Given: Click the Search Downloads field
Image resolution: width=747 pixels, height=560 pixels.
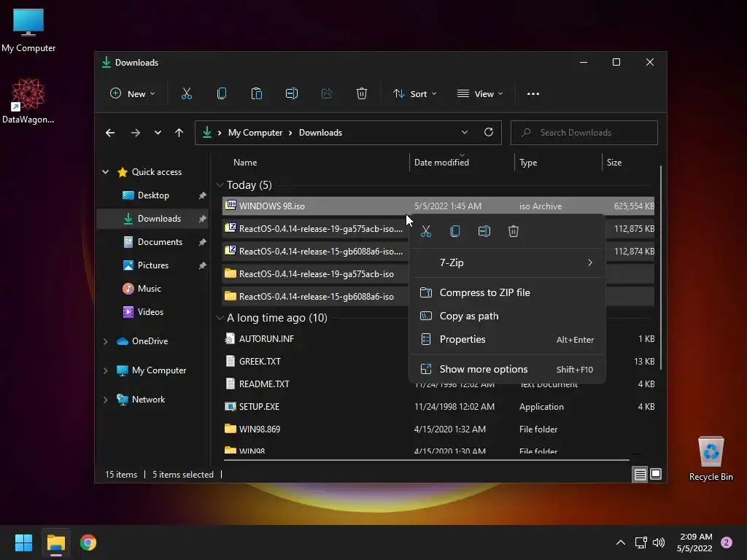Looking at the screenshot, I should click(x=584, y=133).
